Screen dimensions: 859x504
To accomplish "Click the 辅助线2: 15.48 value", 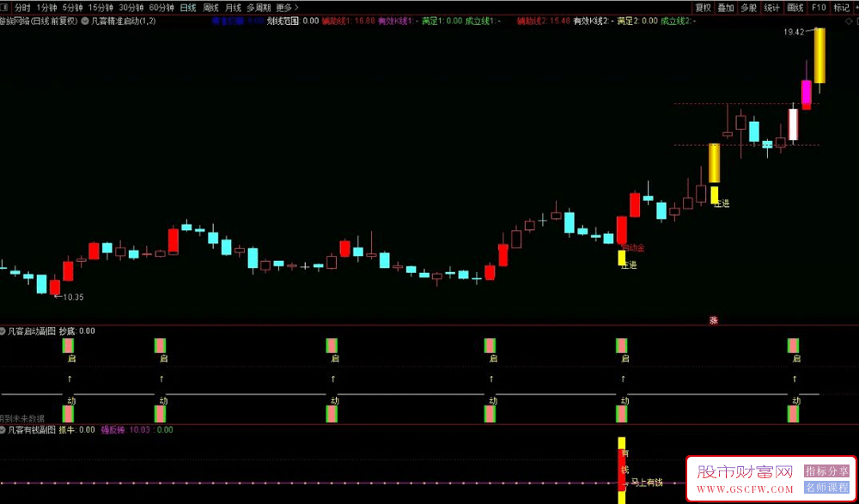I will tap(544, 21).
